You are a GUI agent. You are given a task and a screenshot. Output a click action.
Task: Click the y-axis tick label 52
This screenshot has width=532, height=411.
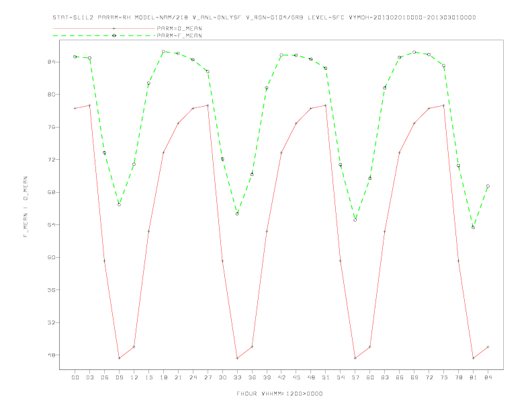52,322
